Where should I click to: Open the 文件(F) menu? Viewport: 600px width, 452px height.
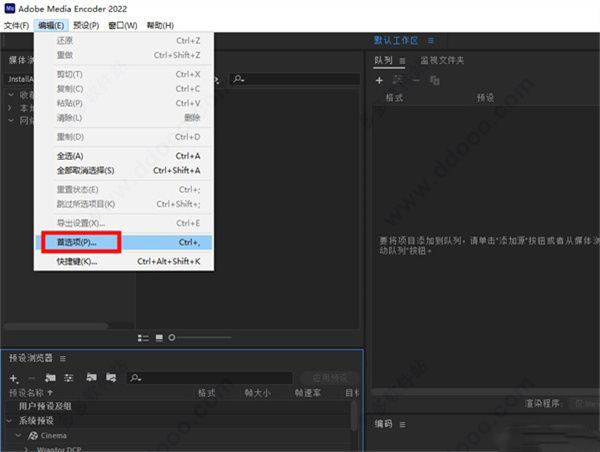[16, 26]
